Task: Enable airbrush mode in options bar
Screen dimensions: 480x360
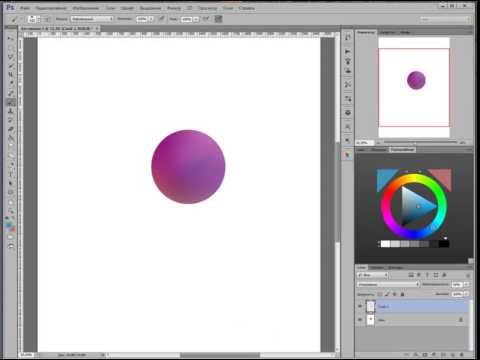Action: point(206,19)
